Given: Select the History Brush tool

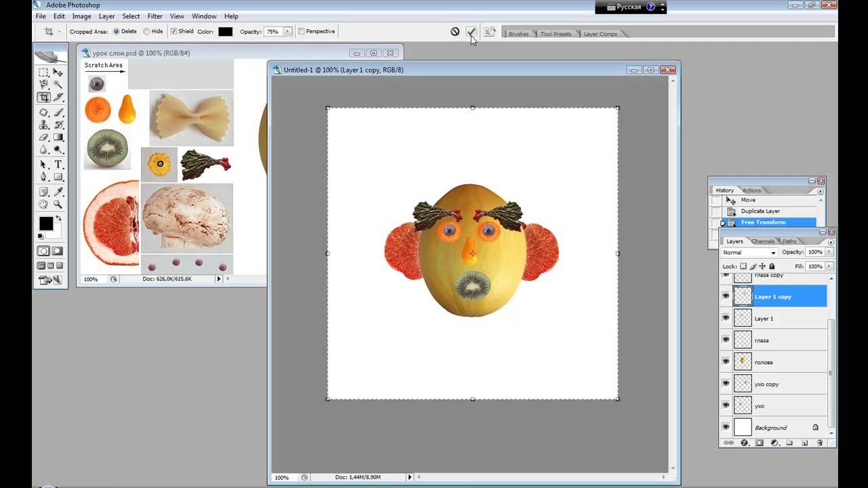Looking at the screenshot, I should 58,125.
